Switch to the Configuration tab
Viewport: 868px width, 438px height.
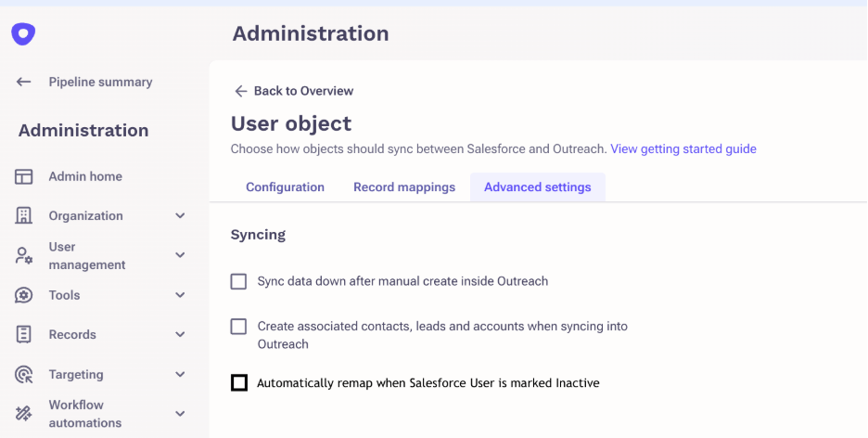pyautogui.click(x=285, y=187)
